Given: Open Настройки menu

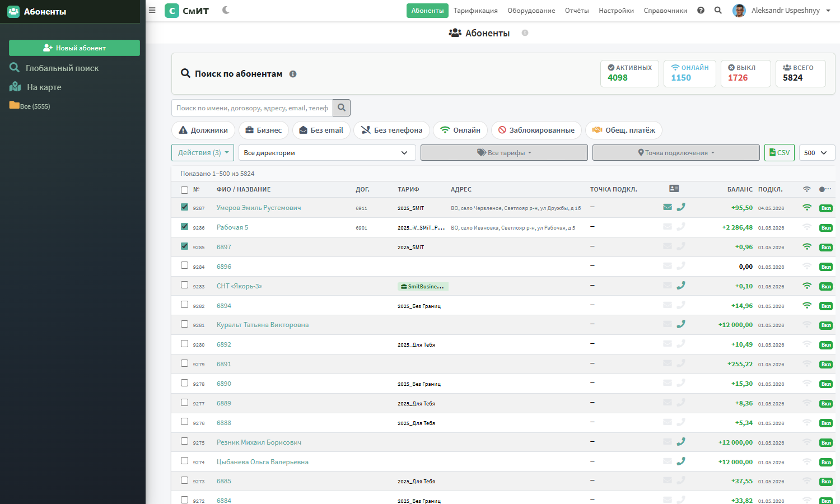Looking at the screenshot, I should click(616, 11).
